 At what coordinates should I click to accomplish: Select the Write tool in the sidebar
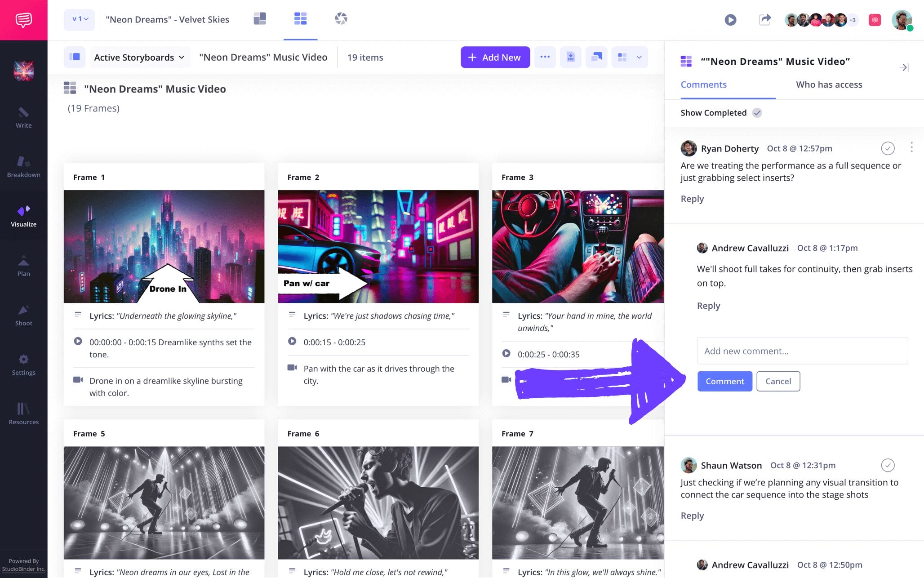pyautogui.click(x=23, y=118)
